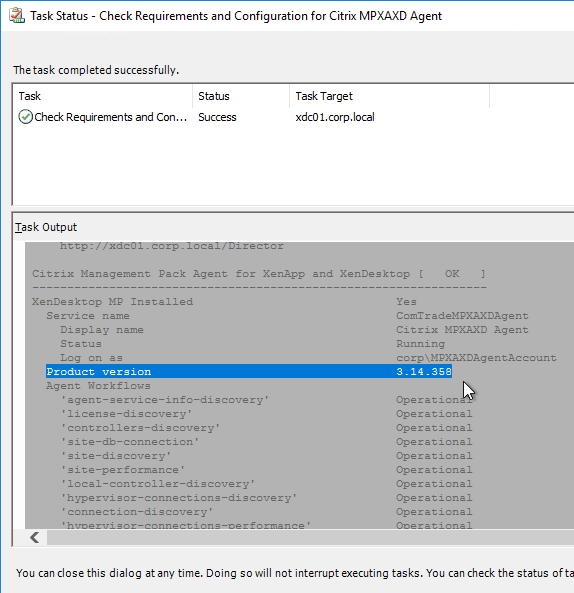Click the Yes value for MP Installed
Viewport: 574px width, 593px height.
click(406, 301)
